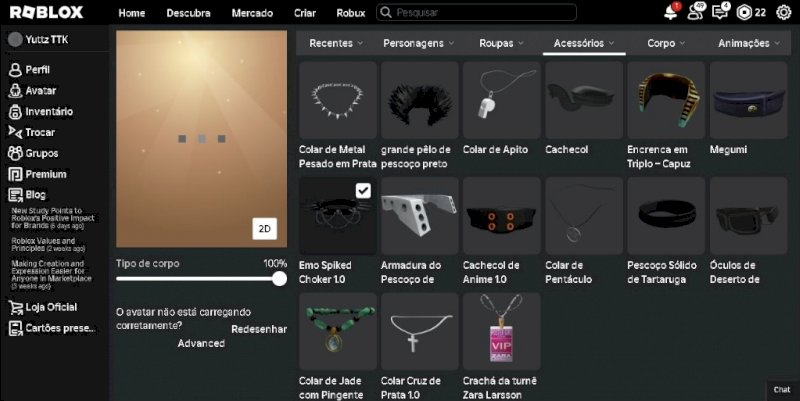
Task: Click the Roblox logo
Action: tap(46, 12)
